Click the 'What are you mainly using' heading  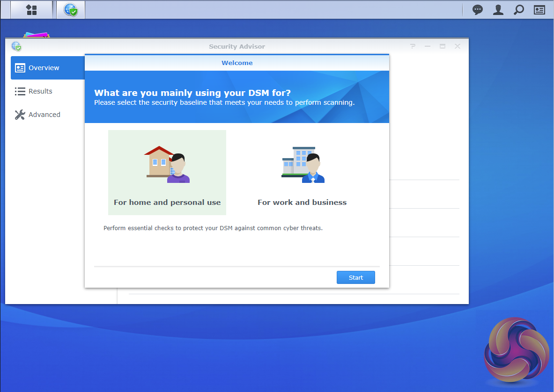pyautogui.click(x=192, y=93)
